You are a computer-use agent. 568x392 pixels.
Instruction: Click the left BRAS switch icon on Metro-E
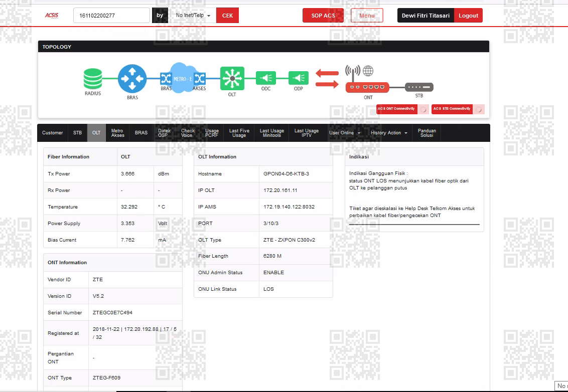pos(166,79)
